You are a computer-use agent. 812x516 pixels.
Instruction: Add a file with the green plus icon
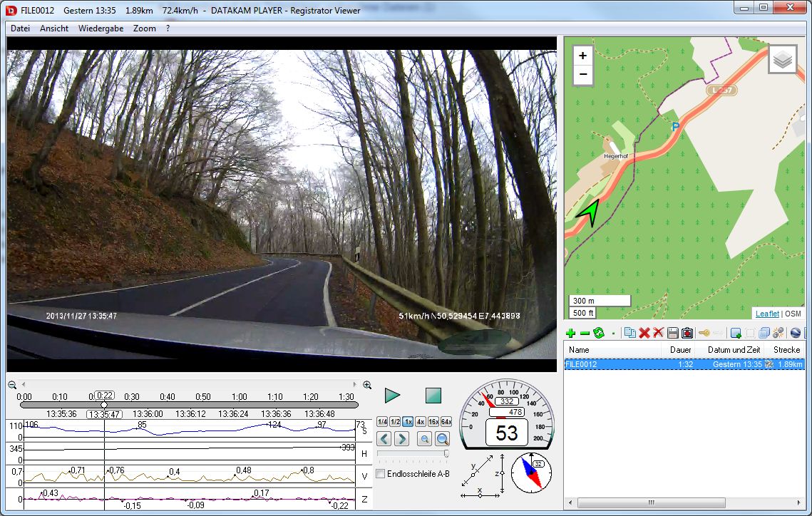pos(570,333)
